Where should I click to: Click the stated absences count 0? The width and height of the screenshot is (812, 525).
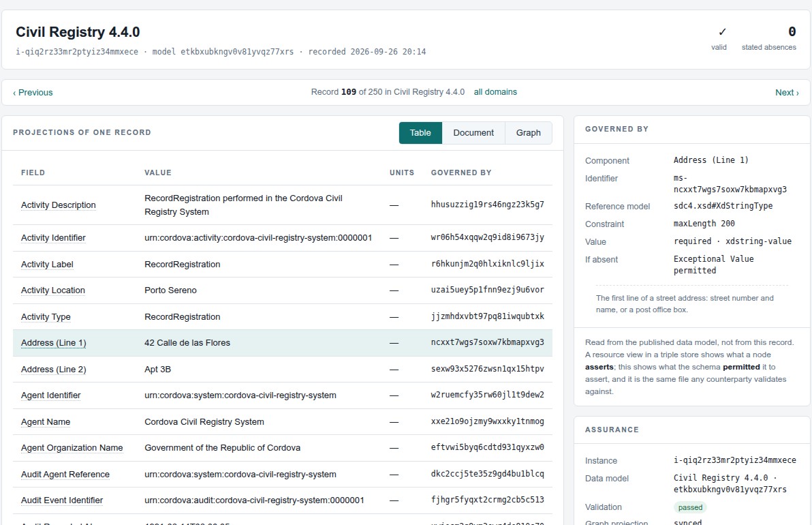tap(792, 31)
